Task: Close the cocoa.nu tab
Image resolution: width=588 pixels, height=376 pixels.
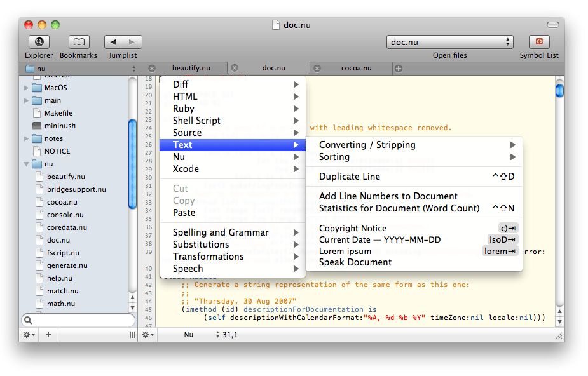Action: click(317, 69)
